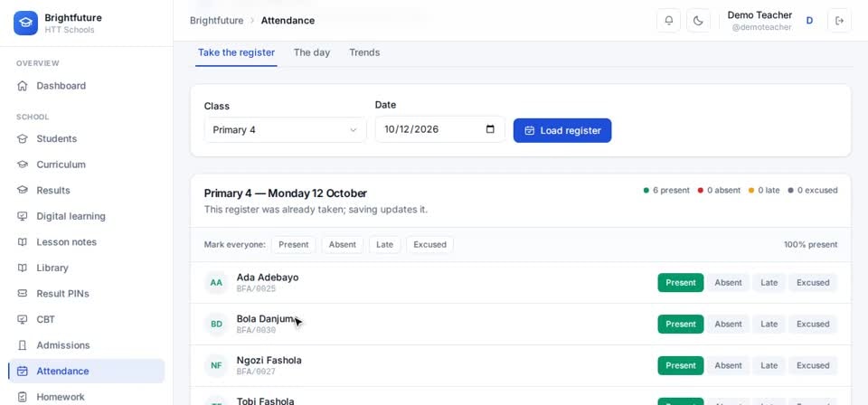Mark Ngozi Fashola as Present
Image resolution: width=868 pixels, height=405 pixels.
click(680, 366)
